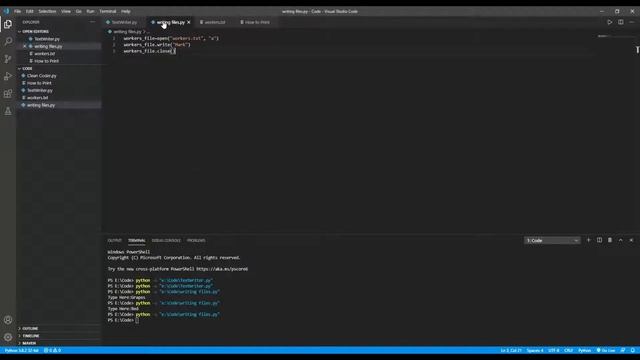Open the View menu
The height and width of the screenshot is (360, 640).
click(x=66, y=11)
